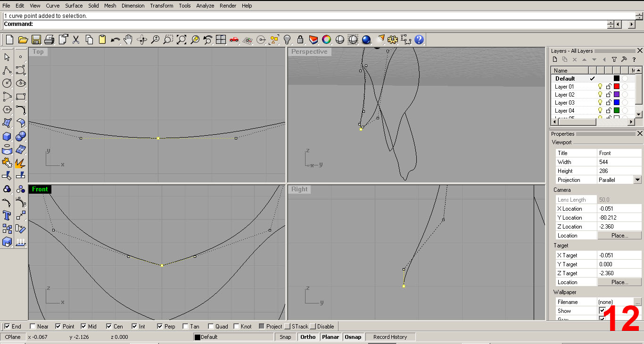This screenshot has height=344, width=644.
Task: Pick the arrow Select objects tool
Action: tap(7, 57)
